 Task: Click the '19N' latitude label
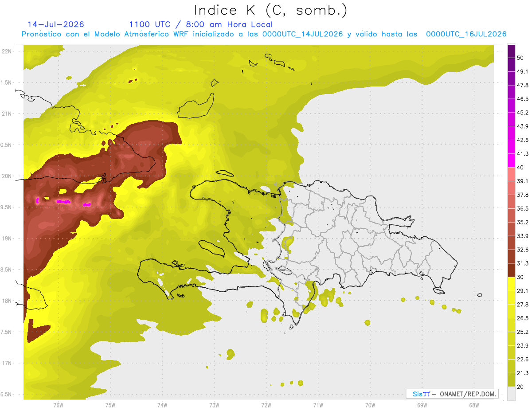(x=7, y=239)
